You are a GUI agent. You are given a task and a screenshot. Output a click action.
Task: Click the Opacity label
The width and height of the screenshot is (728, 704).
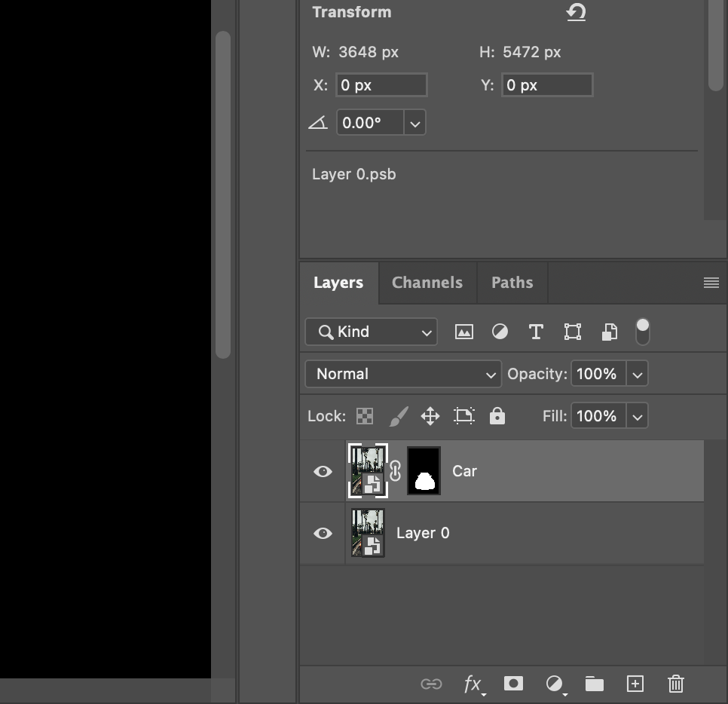coord(537,374)
